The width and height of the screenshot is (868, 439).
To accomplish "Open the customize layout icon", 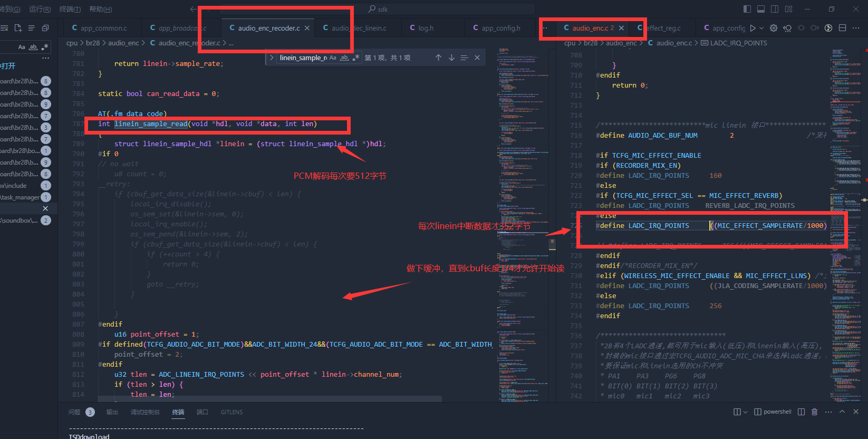I will pyautogui.click(x=789, y=9).
